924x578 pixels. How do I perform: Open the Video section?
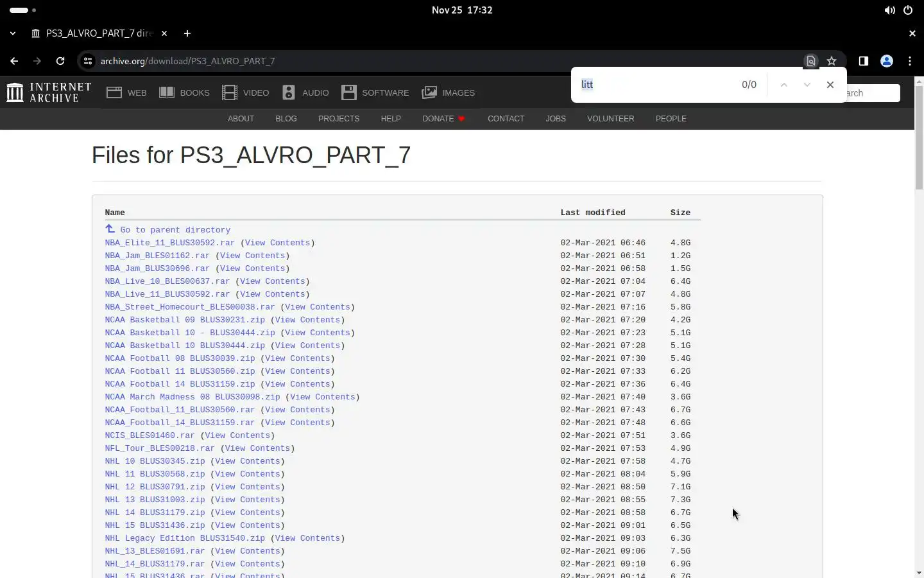[x=245, y=92]
